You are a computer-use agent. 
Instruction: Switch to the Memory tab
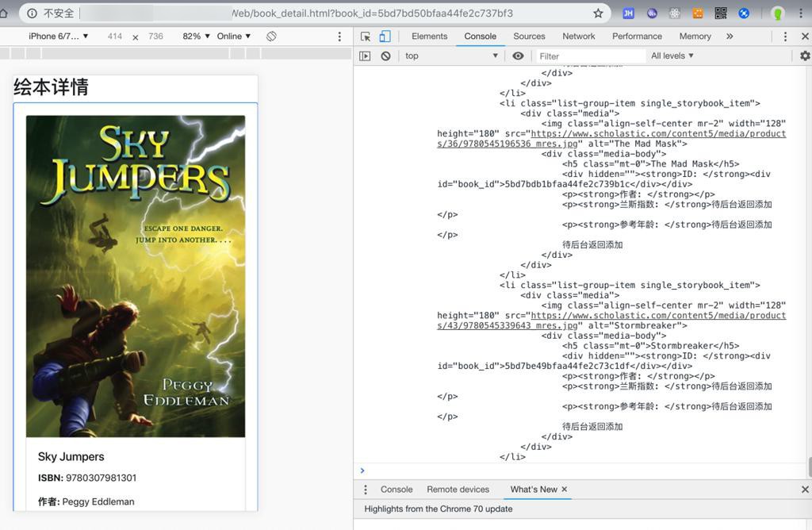pyautogui.click(x=695, y=36)
